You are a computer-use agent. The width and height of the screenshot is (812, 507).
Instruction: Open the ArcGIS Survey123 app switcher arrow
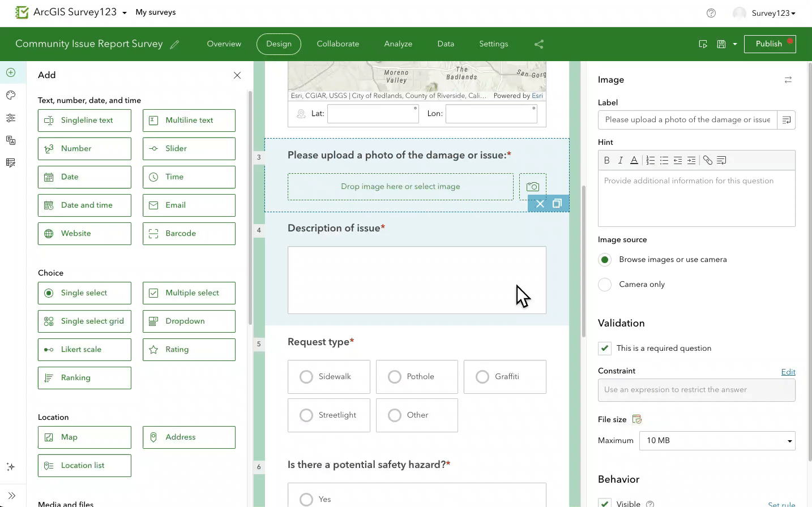click(x=124, y=12)
